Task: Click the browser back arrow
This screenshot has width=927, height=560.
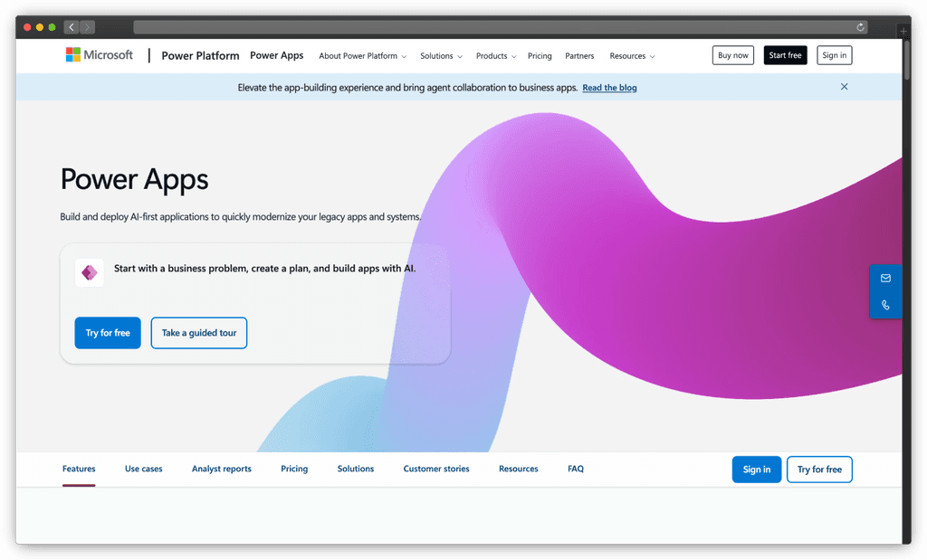Action: 71,26
